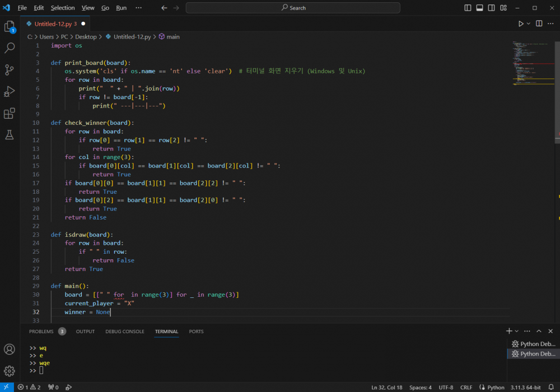Close the bottom panel
This screenshot has height=392, width=560.
[550, 331]
